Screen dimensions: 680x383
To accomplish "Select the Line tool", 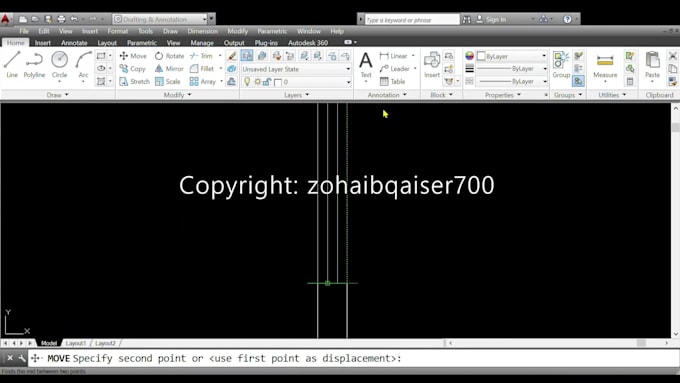I will point(12,64).
